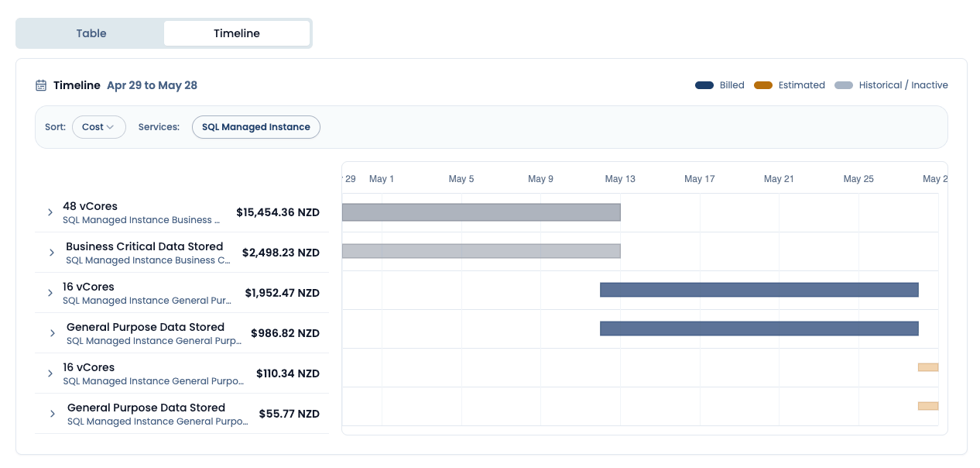The width and height of the screenshot is (980, 468).
Task: Click the May 9 date label
Action: pyautogui.click(x=541, y=179)
